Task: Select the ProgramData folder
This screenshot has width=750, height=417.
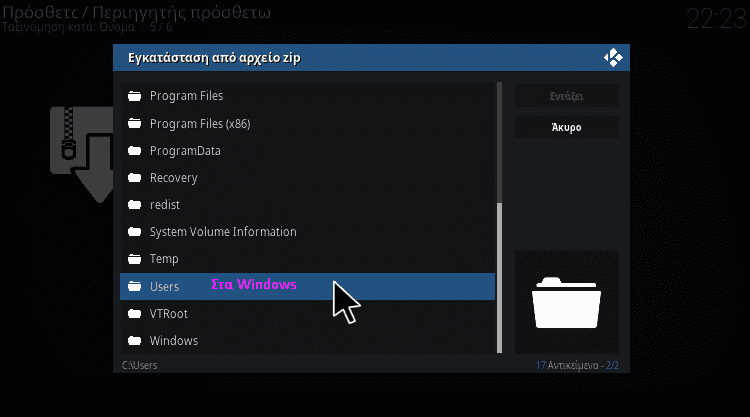Action: pyautogui.click(x=308, y=151)
